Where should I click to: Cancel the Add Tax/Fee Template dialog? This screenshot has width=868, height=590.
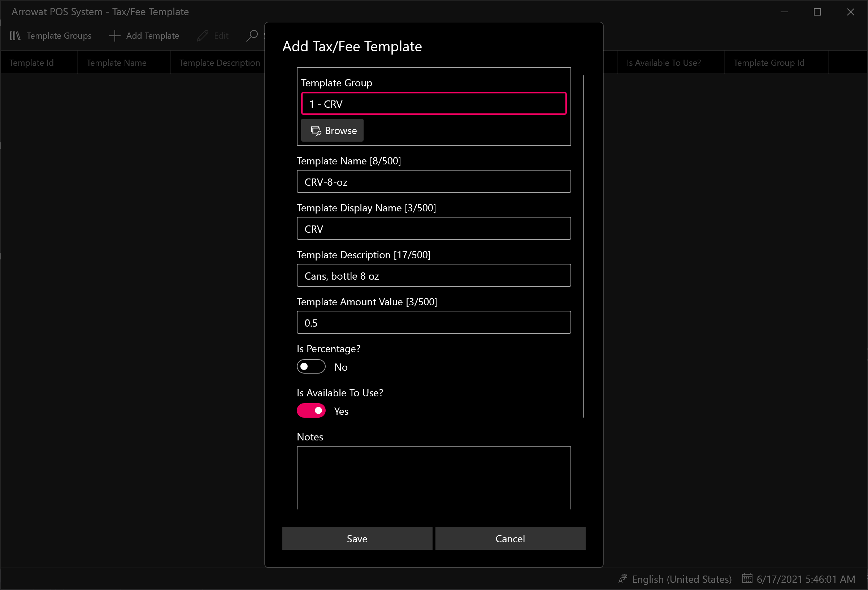pos(510,539)
